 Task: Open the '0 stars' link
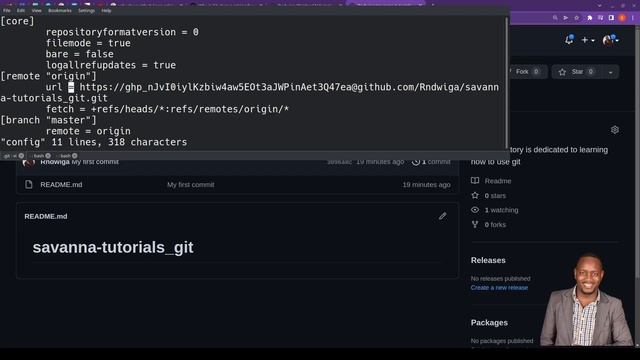[495, 196]
